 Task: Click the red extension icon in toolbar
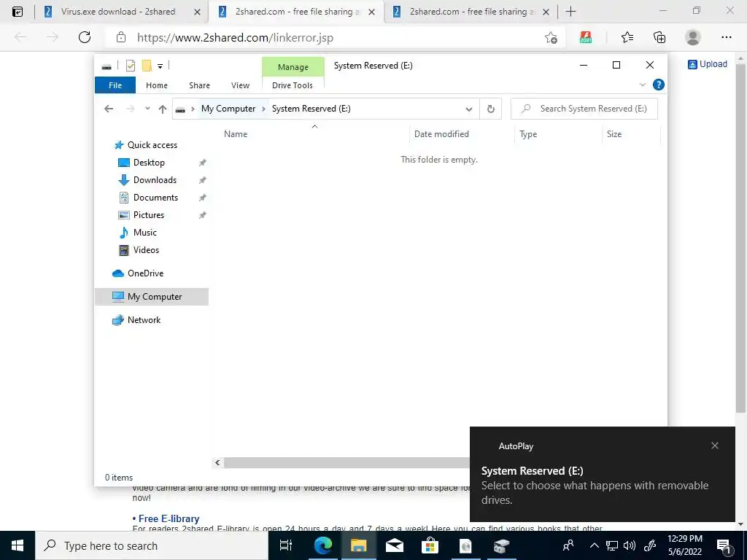tap(586, 37)
